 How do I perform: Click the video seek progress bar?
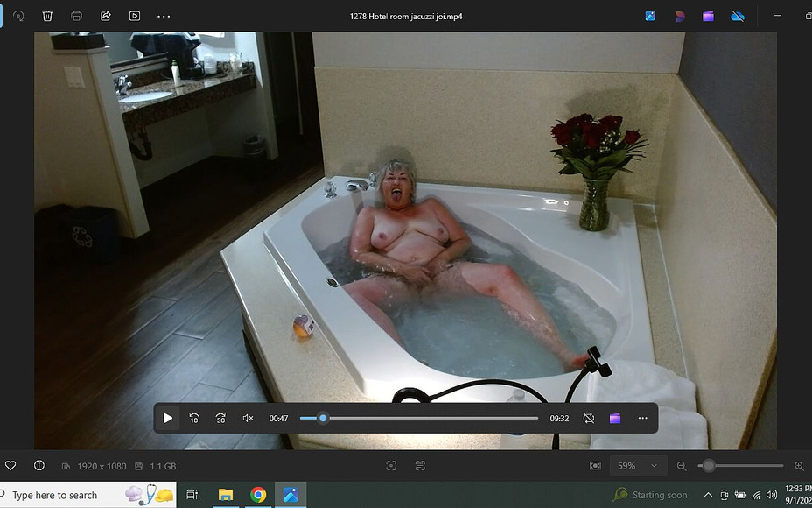tap(418, 418)
